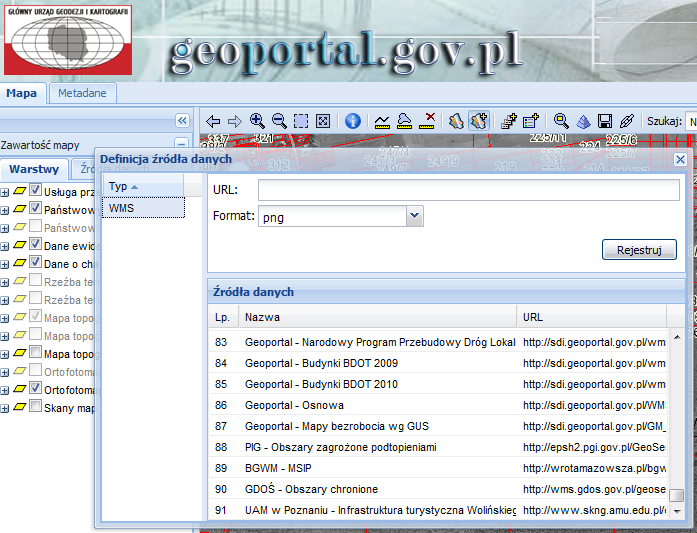Uncheck the Dane o ch layer checkbox
697x533 pixels.
coord(36,262)
